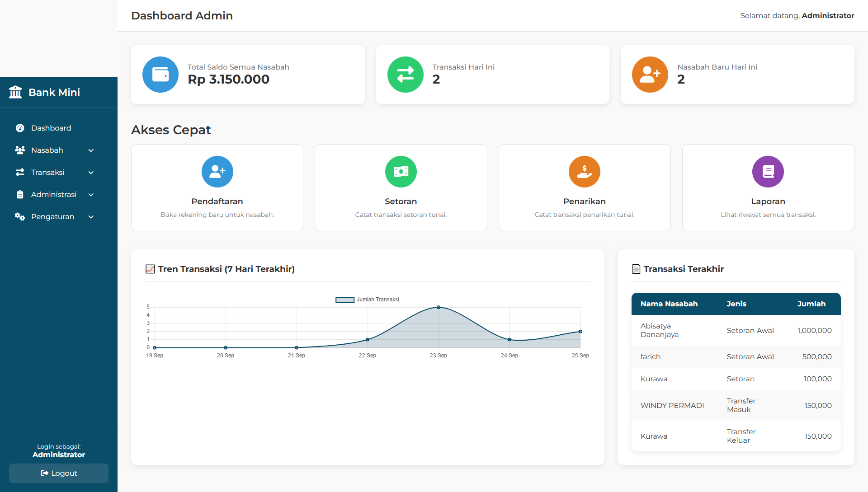Expand the Pengaturan submenu chevron
Screen dimensions: 868x492
coord(91,217)
